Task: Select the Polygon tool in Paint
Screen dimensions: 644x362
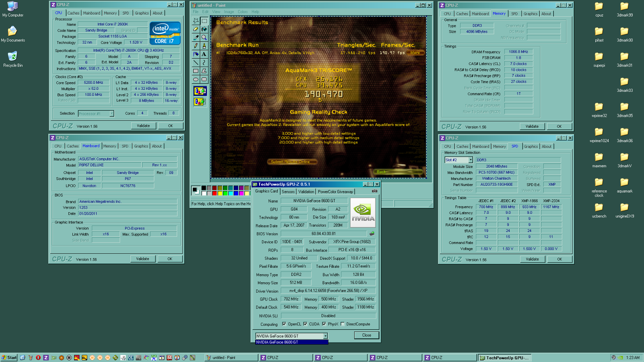Action: pos(204,71)
